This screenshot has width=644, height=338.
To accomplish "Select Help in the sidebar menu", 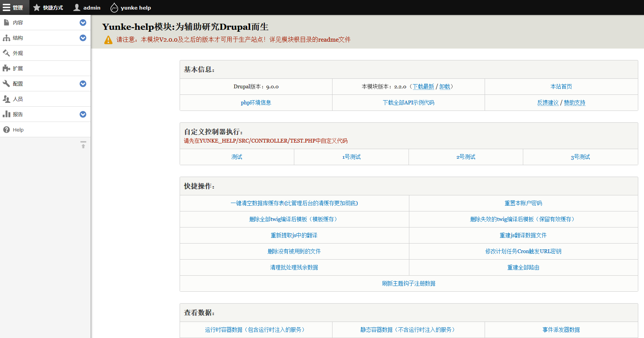I will 45,130.
